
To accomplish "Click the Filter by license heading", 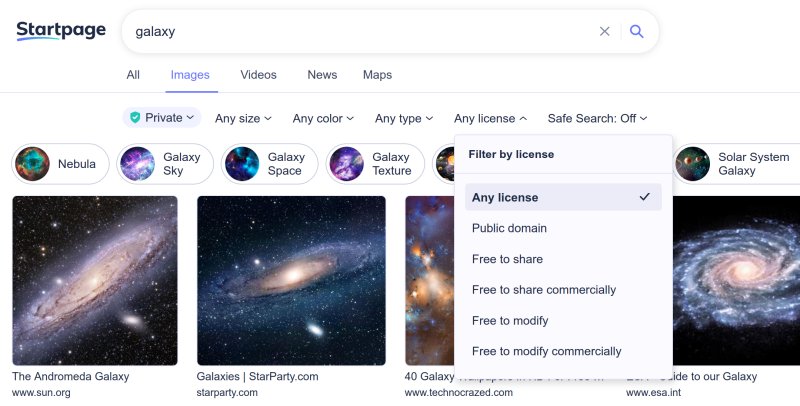I will tap(511, 155).
